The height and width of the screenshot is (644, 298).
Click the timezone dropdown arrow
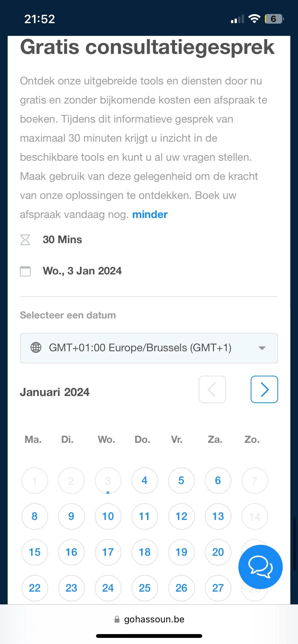[262, 348]
